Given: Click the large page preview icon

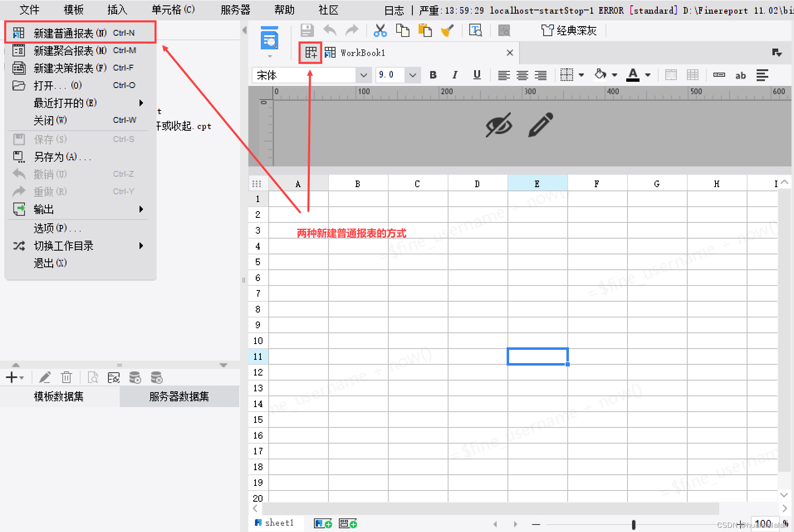Looking at the screenshot, I should point(270,38).
